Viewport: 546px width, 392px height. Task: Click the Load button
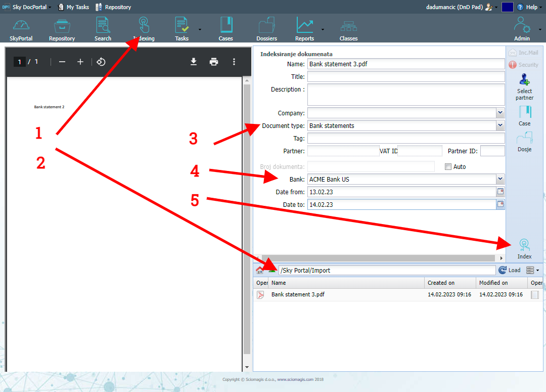tap(510, 271)
